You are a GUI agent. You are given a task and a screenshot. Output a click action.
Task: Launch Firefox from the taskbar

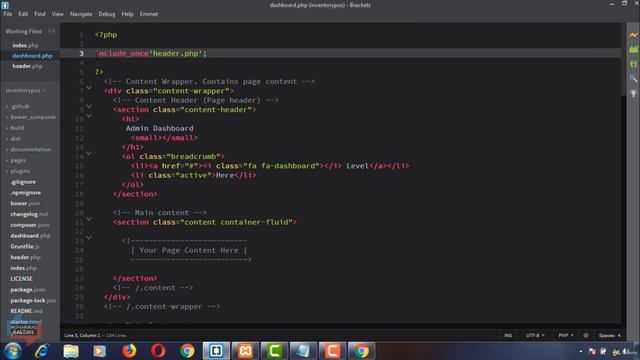click(129, 351)
